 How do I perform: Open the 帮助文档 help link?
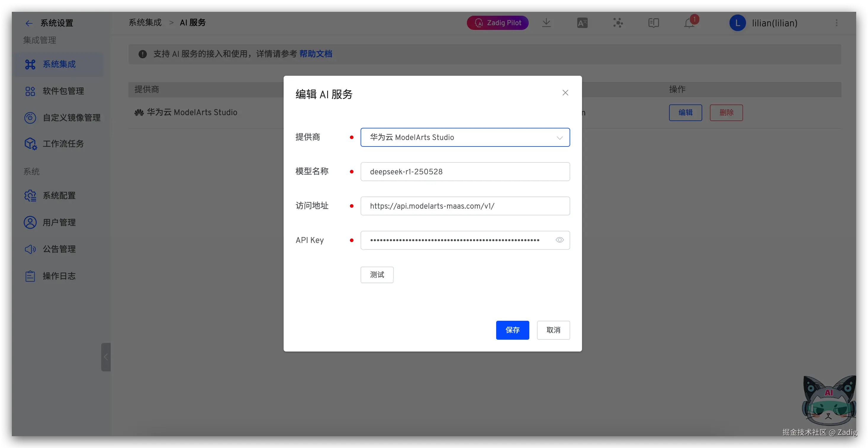315,54
